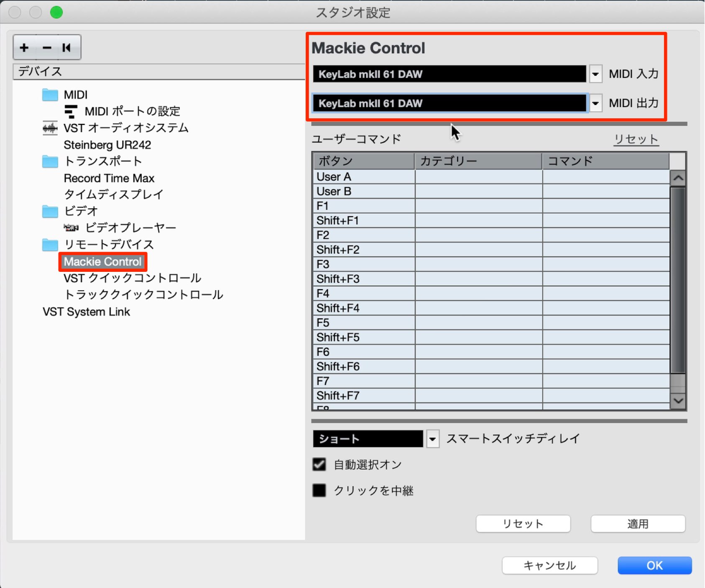Screen dimensions: 705x588
Task: Select Mackie Control in device tree
Action: tap(103, 262)
